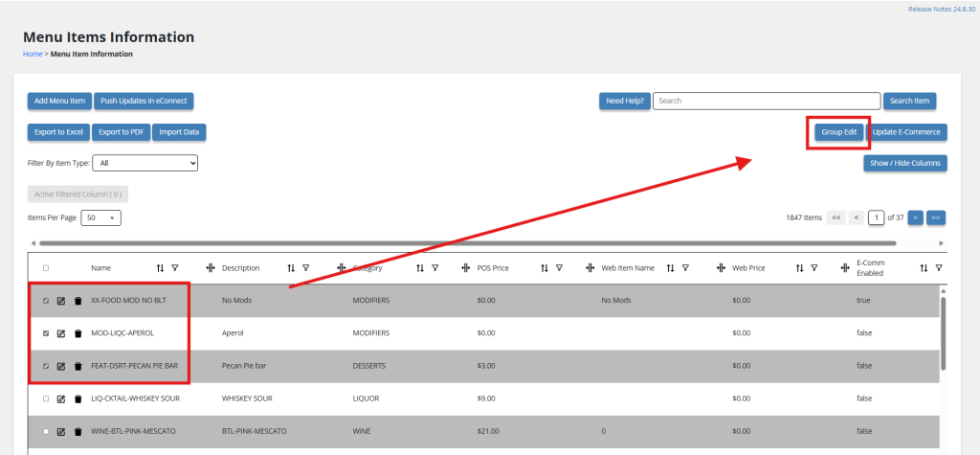The height and width of the screenshot is (455, 980).
Task: Click edit icon for XX-FOOD MOD NO BLT
Action: (61, 301)
